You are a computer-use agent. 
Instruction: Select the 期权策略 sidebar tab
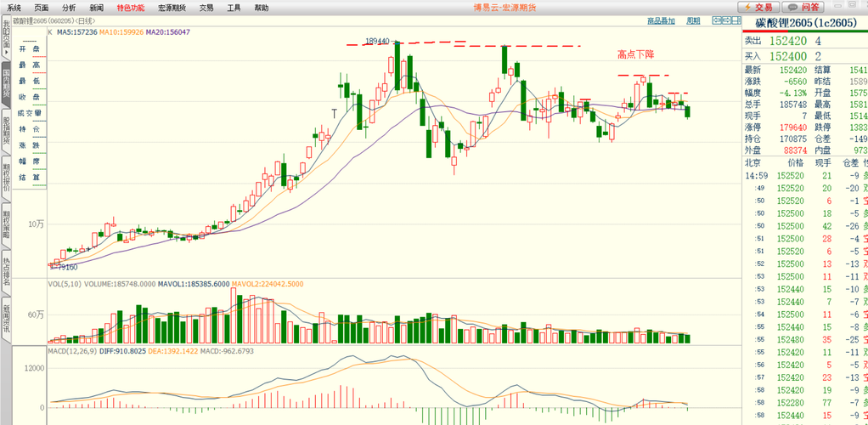pos(6,225)
